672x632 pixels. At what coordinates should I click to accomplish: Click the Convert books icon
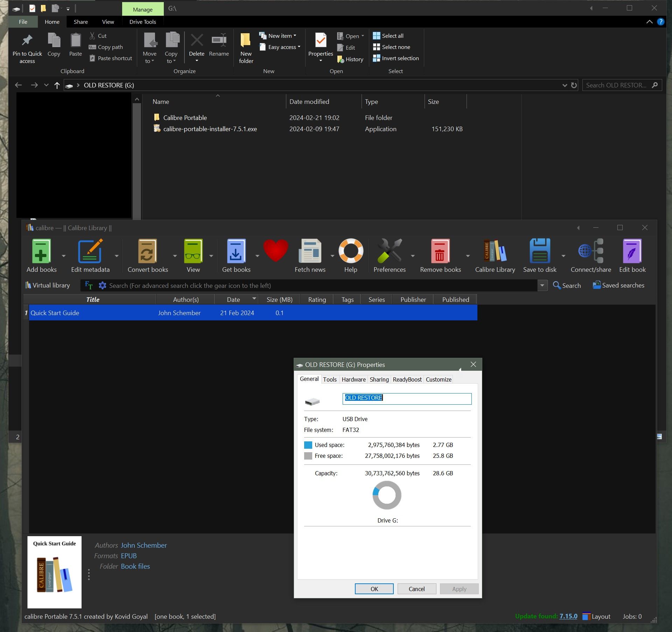pos(147,251)
